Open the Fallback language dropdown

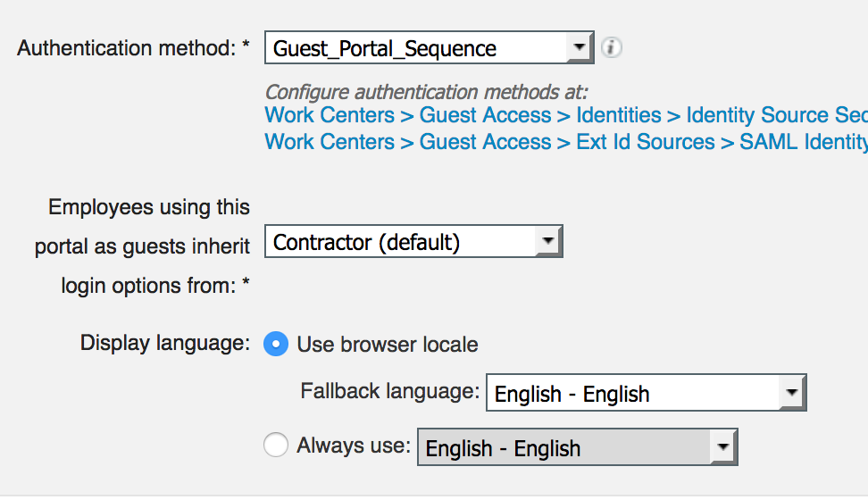[646, 393]
